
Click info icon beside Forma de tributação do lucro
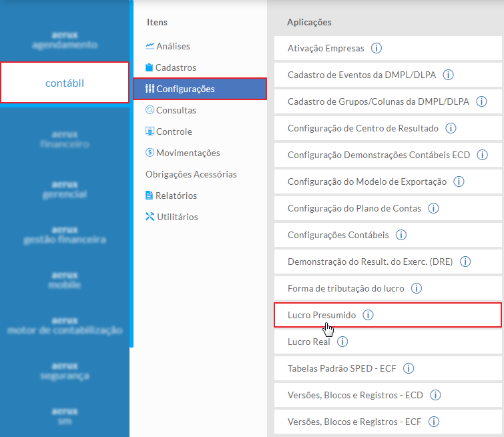coord(417,288)
